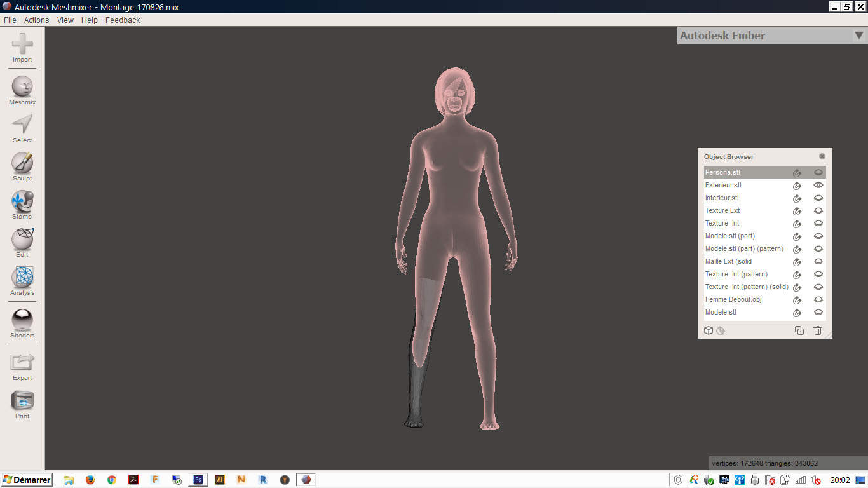Select Interieur.stl in Object Browser
The width and height of the screenshot is (868, 488).
tap(765, 198)
